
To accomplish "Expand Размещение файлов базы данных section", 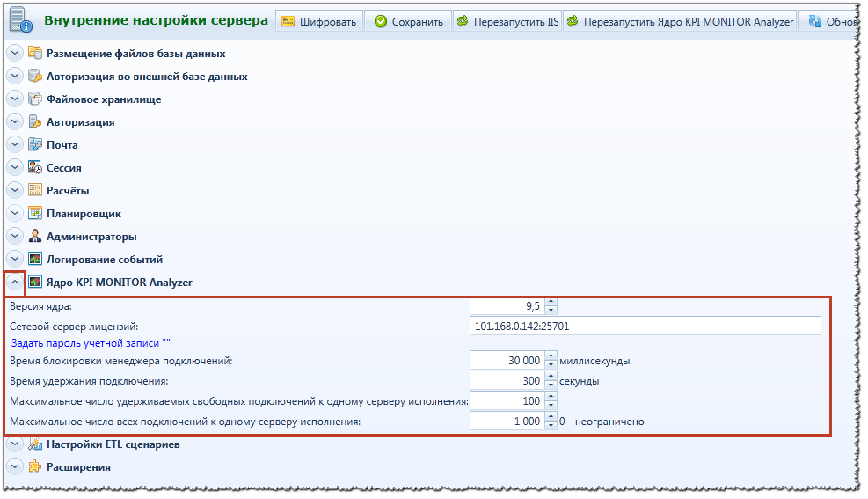I will [x=15, y=53].
